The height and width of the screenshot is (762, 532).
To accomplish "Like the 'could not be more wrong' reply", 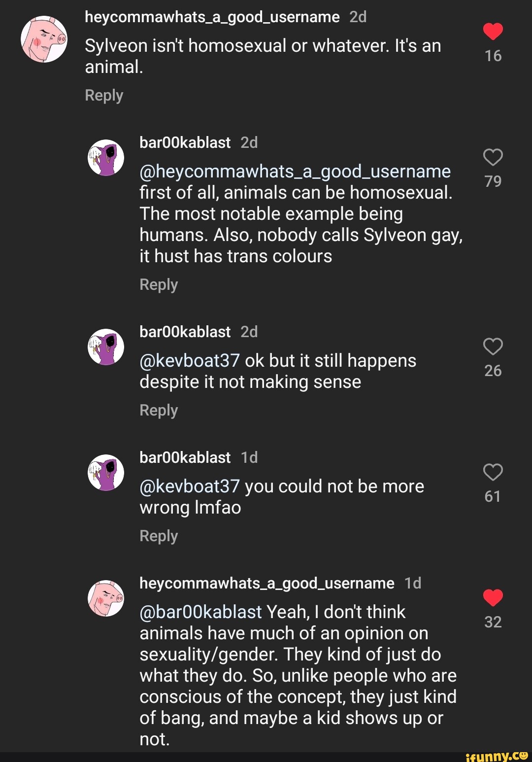I will tap(493, 472).
